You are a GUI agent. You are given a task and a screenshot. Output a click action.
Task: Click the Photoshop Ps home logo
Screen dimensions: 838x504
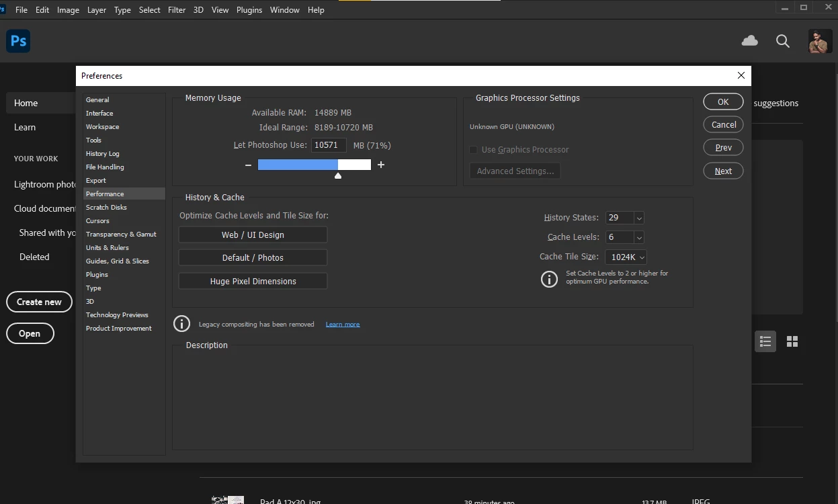point(18,41)
